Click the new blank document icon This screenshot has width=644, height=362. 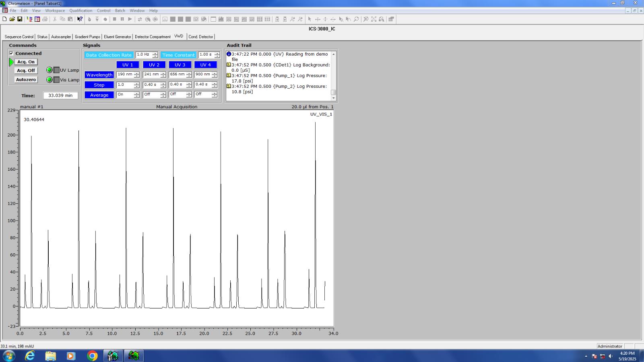point(4,19)
